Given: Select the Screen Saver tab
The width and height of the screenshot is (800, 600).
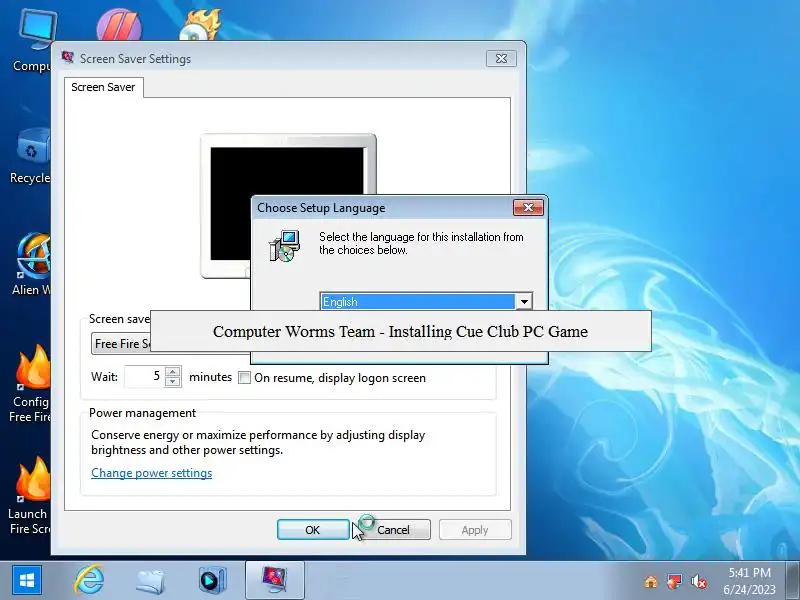Looking at the screenshot, I should pyautogui.click(x=103, y=87).
